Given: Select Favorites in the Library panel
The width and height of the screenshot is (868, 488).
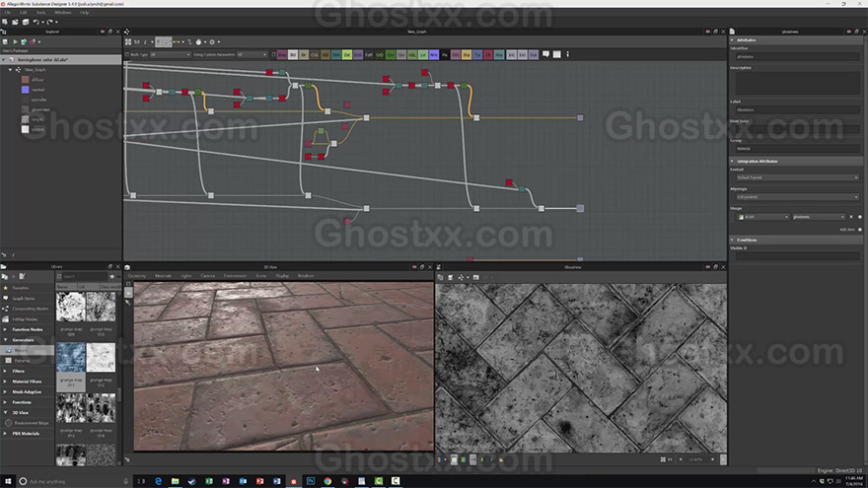Looking at the screenshot, I should click(21, 288).
